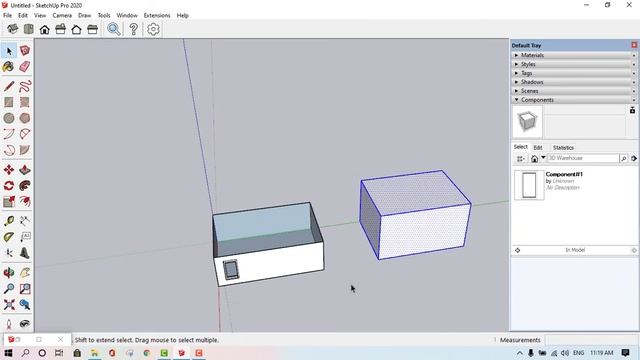
Task: Activate the Orbit tool
Action: 9,273
